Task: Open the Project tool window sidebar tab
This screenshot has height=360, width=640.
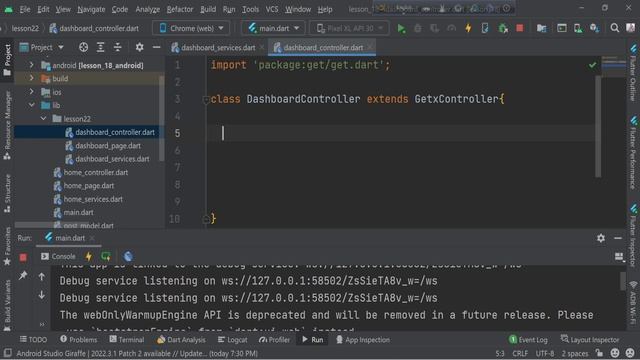Action: pyautogui.click(x=7, y=60)
